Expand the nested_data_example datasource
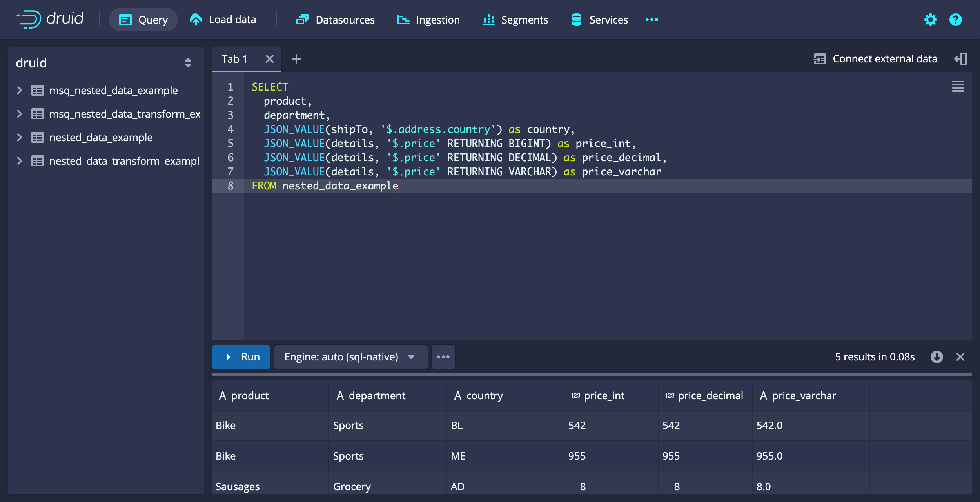The width and height of the screenshot is (980, 502). pos(19,137)
